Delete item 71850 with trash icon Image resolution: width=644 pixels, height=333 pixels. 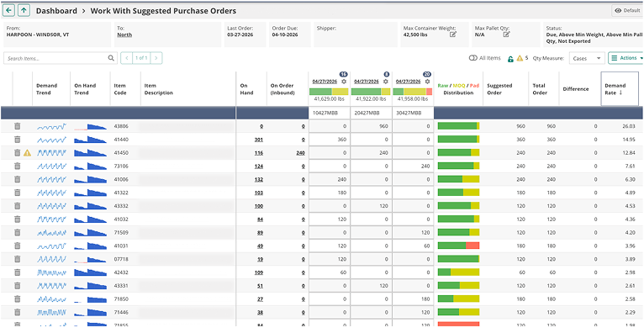18,299
